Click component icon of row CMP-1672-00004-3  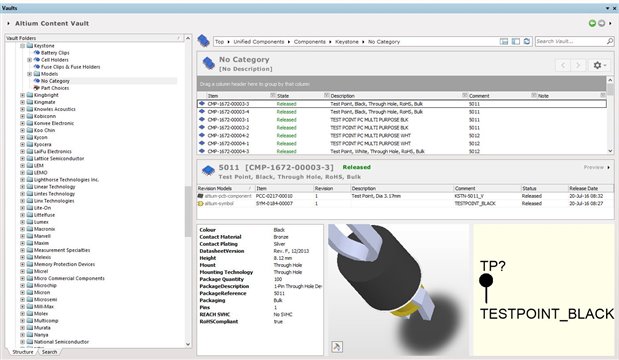pyautogui.click(x=202, y=151)
